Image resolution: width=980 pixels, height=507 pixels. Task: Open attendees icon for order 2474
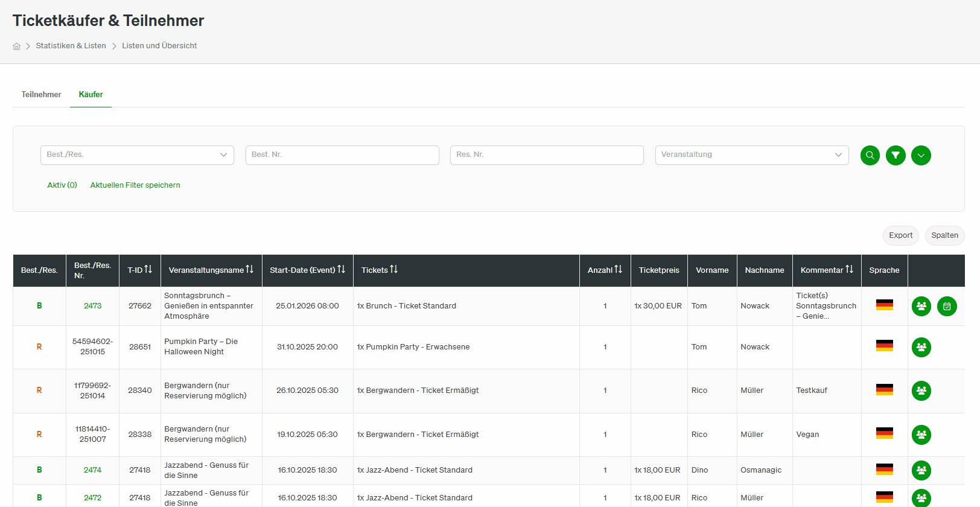[921, 470]
